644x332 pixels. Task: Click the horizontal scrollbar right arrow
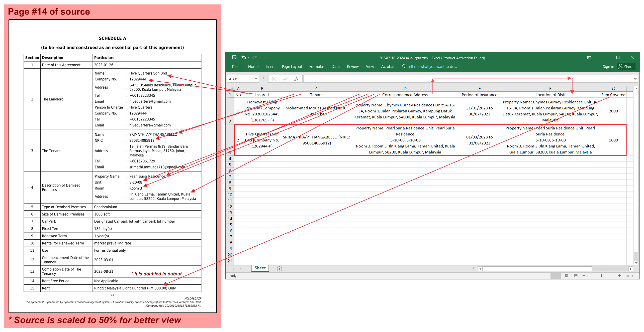(x=631, y=269)
